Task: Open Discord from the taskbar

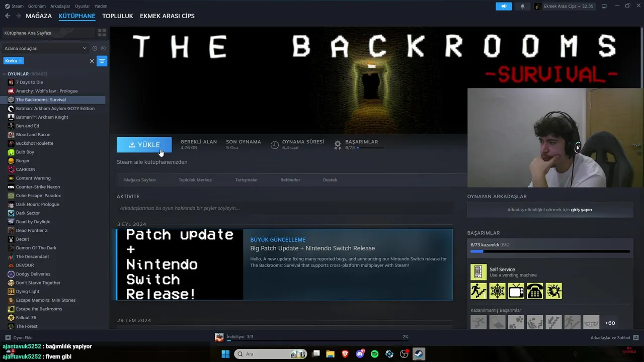Action: (360, 354)
